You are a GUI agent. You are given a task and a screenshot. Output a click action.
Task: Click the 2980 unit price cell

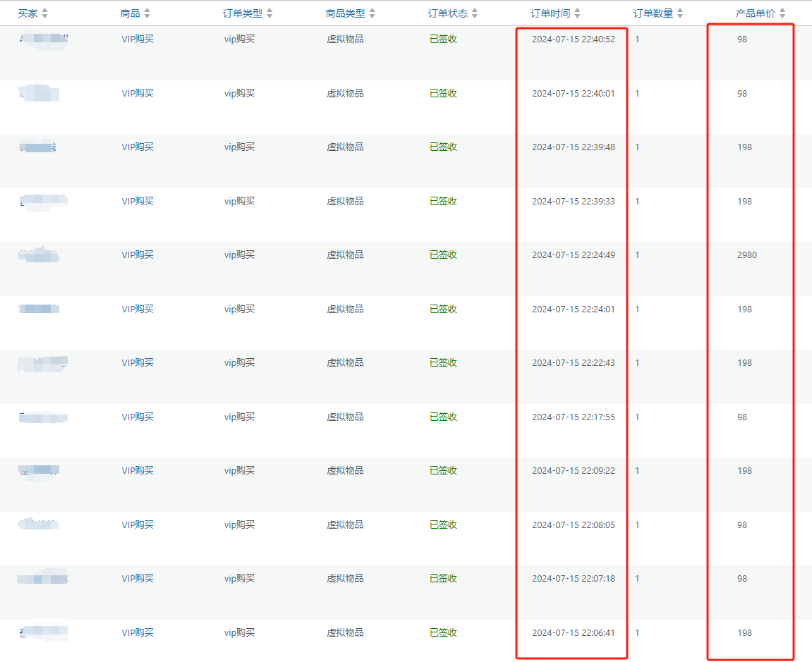pyautogui.click(x=746, y=255)
